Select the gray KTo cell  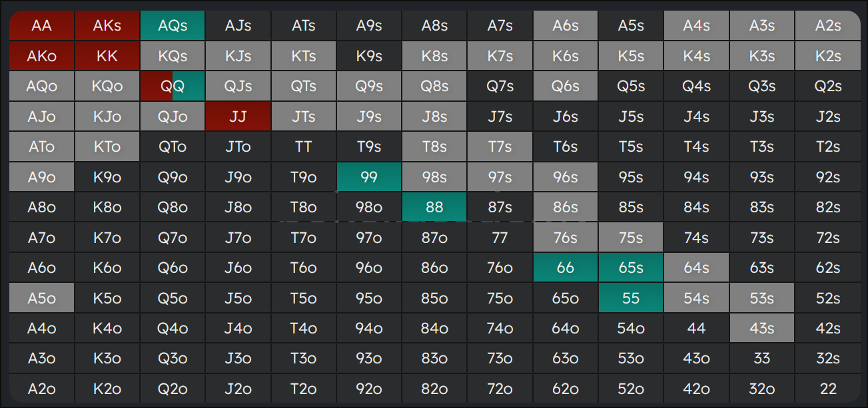pyautogui.click(x=107, y=146)
